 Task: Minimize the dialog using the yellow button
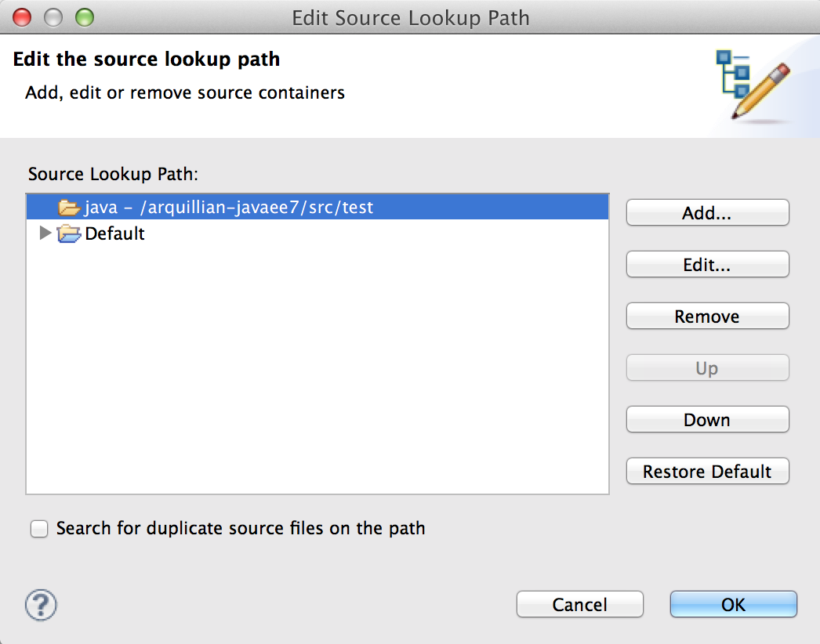click(53, 16)
